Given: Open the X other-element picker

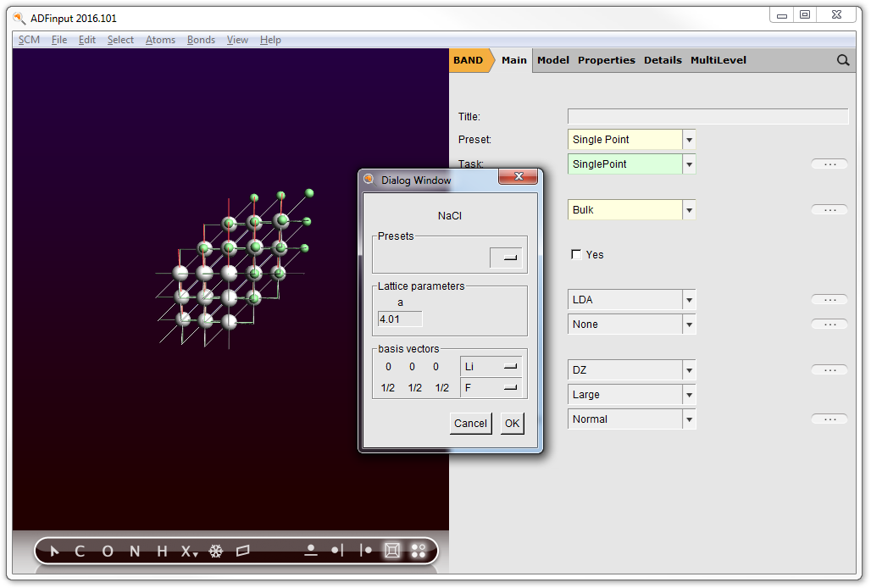Looking at the screenshot, I should (x=189, y=551).
